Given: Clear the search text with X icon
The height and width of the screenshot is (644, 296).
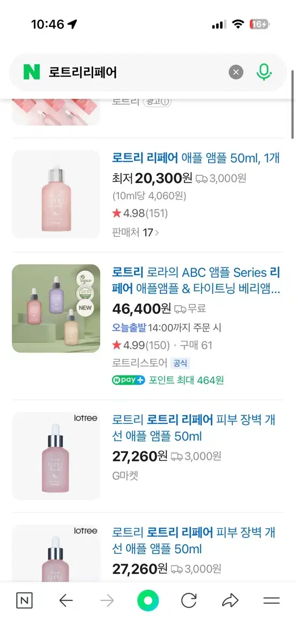Looking at the screenshot, I should 236,72.
